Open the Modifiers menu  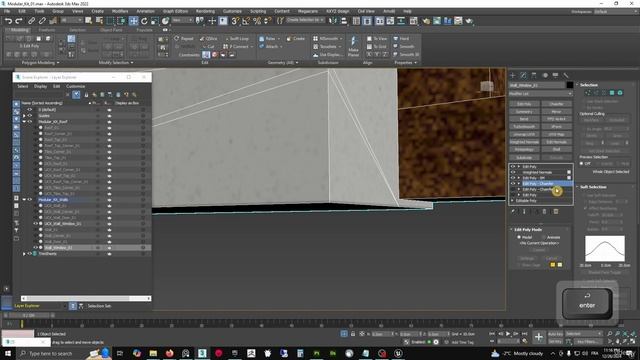point(120,11)
